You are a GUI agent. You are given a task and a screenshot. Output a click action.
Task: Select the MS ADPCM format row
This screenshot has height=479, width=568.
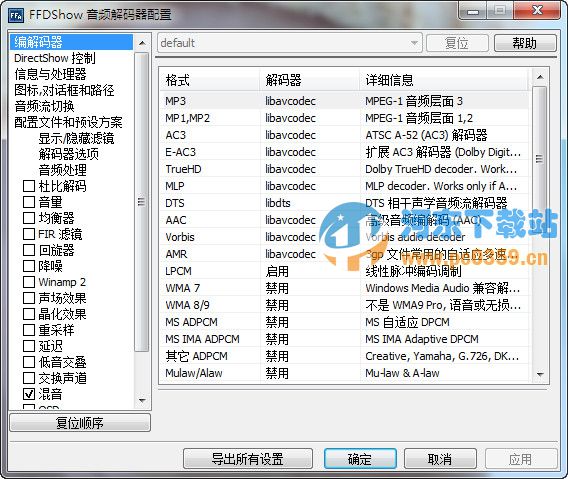tap(344, 322)
